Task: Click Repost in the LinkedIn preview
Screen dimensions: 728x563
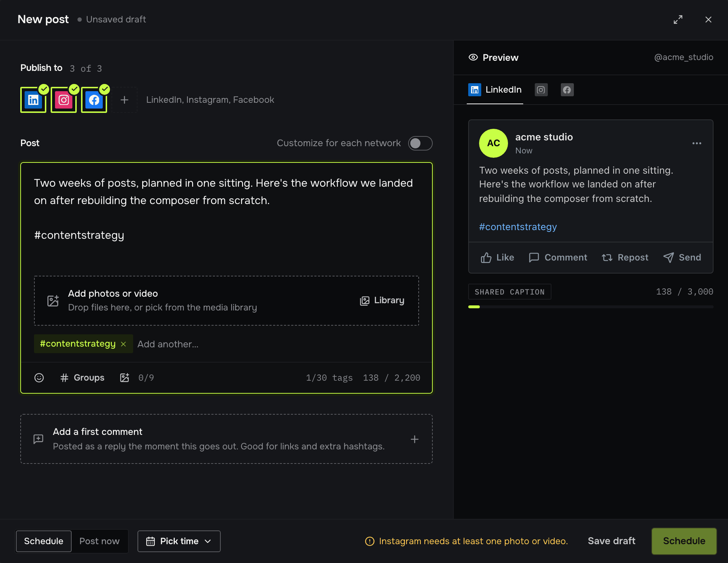Action: [x=625, y=258]
